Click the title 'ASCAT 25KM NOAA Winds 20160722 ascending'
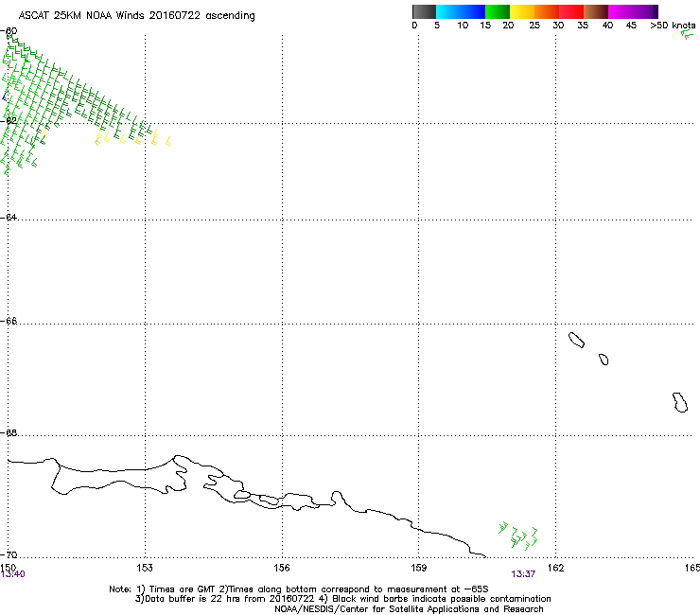This screenshot has height=615, width=700. pyautogui.click(x=136, y=16)
